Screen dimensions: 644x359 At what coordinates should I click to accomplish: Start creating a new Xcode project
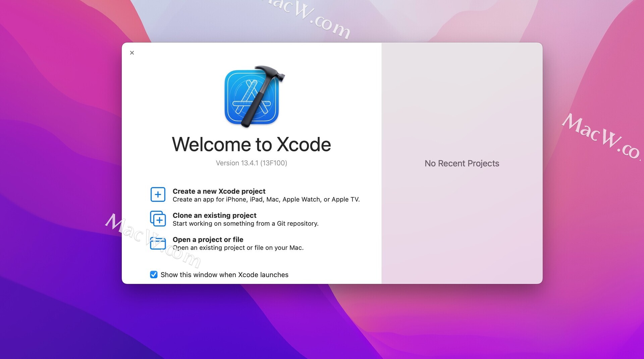point(219,191)
